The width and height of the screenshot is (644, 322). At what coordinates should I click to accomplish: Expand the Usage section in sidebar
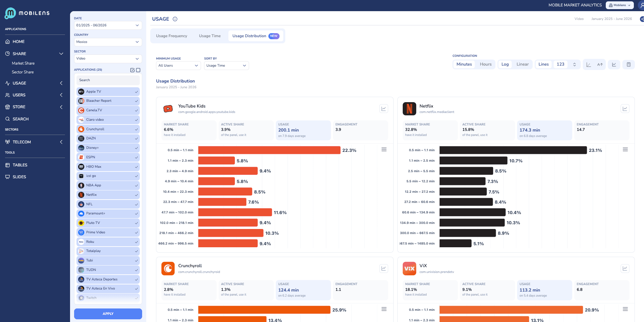click(61, 83)
